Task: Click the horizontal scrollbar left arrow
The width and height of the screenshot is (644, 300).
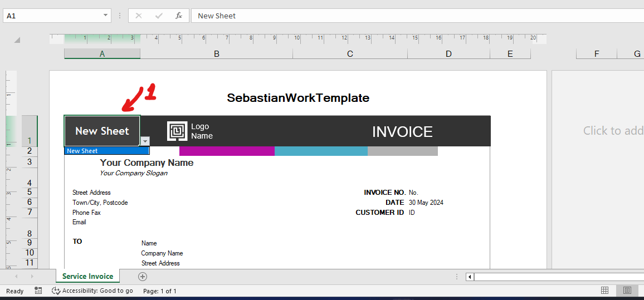Action: [470, 277]
